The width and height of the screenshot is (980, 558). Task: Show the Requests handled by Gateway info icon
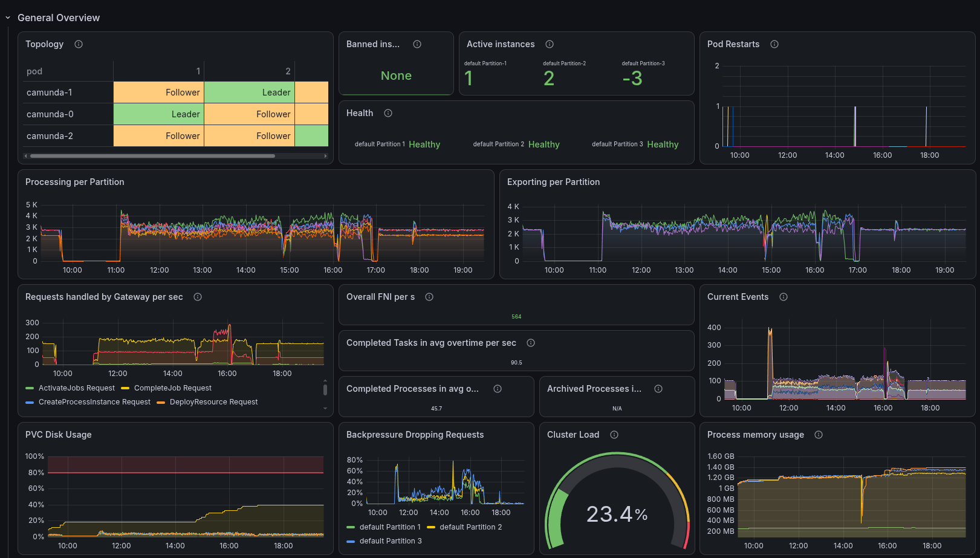coord(198,297)
